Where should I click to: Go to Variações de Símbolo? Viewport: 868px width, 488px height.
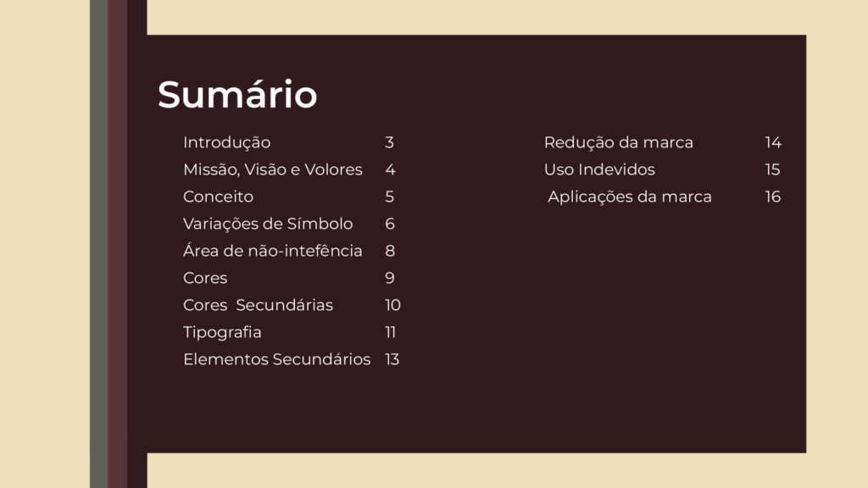click(268, 224)
